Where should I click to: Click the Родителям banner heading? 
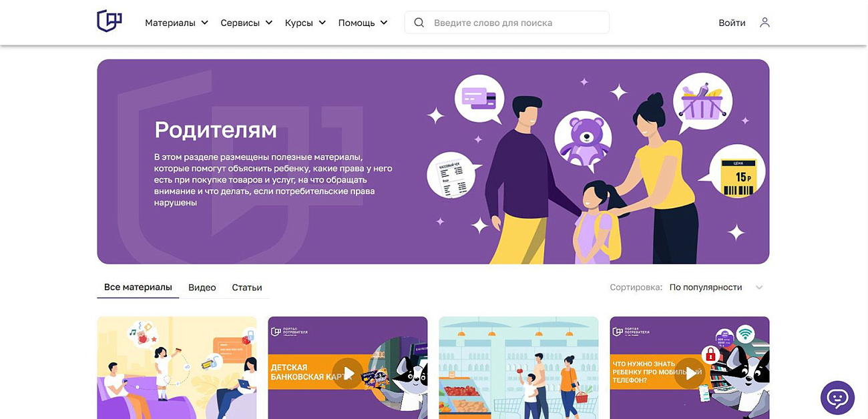click(215, 128)
